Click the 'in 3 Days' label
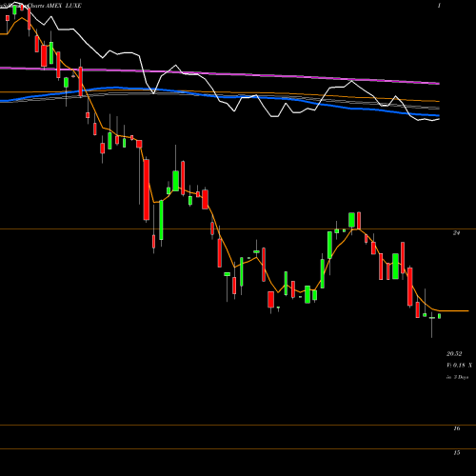The image size is (476, 476). tap(457, 377)
